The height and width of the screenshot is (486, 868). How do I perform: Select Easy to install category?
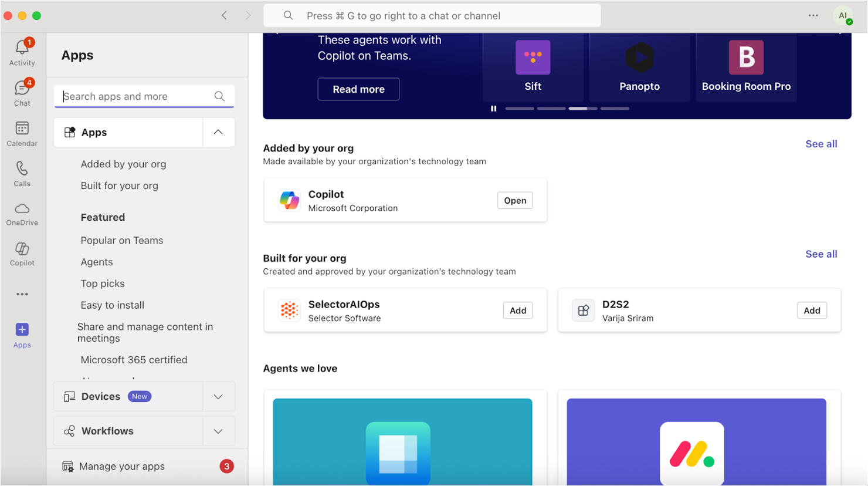pos(112,305)
